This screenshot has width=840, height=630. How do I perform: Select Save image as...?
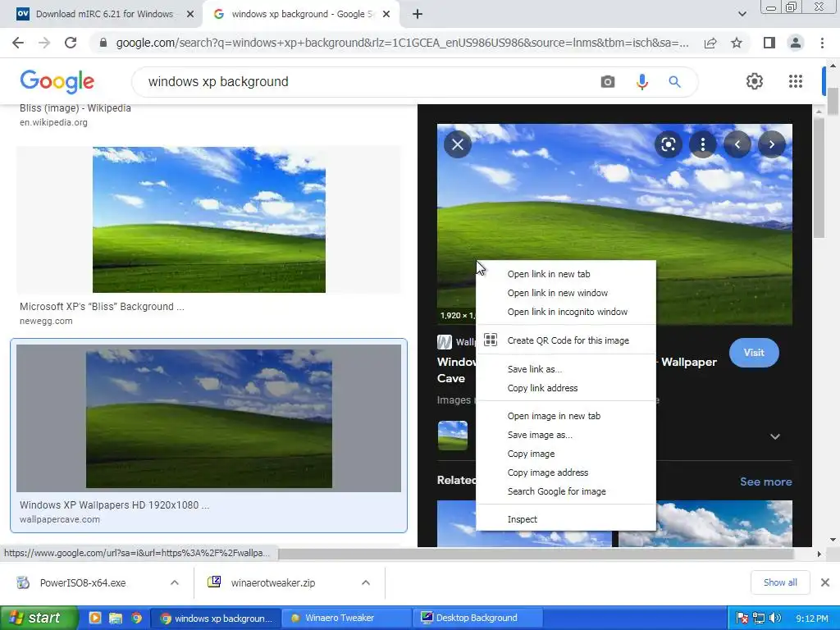tap(566, 435)
